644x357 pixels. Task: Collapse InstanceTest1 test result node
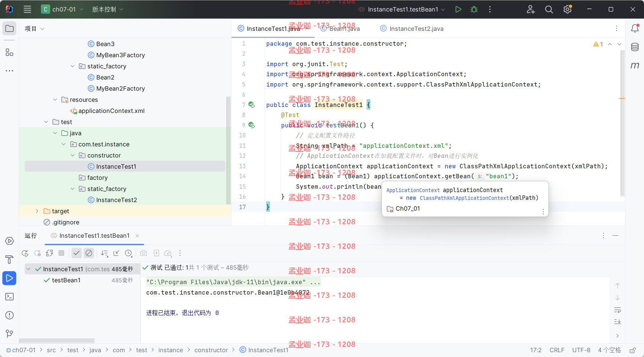28,269
